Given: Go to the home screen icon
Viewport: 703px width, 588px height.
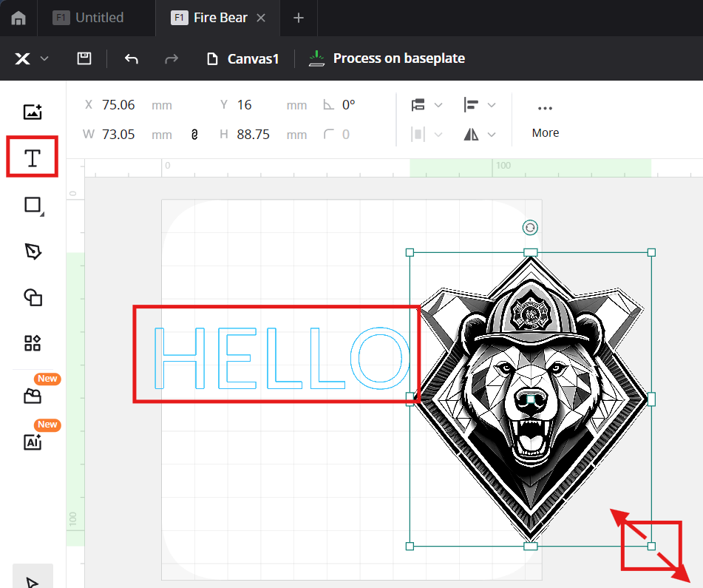Looking at the screenshot, I should coord(18,18).
